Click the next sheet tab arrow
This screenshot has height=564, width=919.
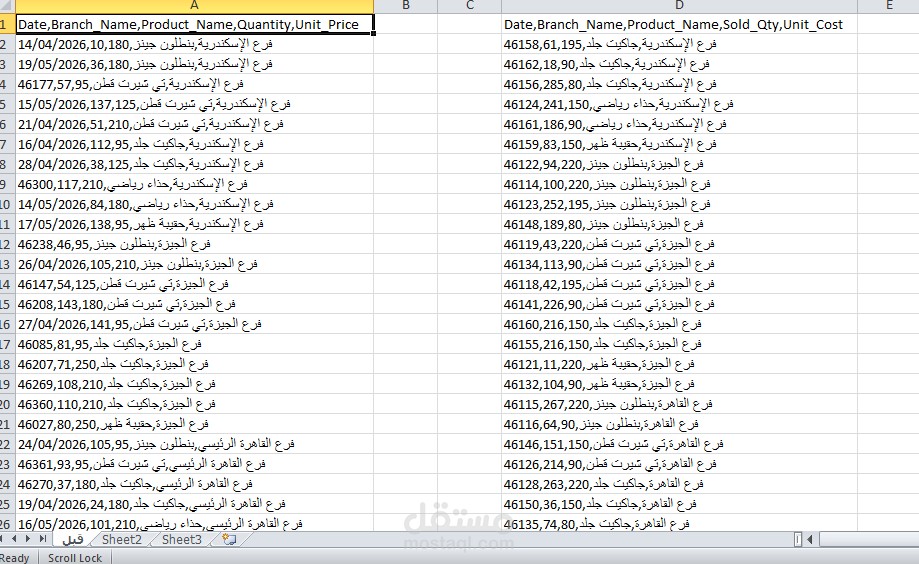click(28, 539)
